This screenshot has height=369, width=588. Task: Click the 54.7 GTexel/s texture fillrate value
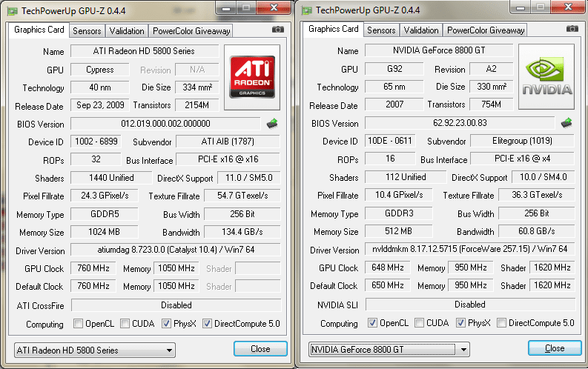(x=242, y=196)
